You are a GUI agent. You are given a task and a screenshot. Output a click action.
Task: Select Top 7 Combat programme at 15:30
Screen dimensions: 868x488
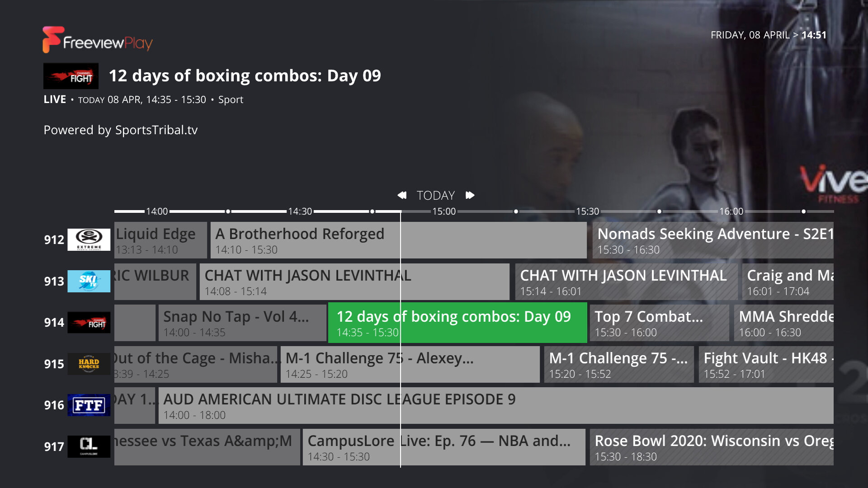pyautogui.click(x=659, y=323)
